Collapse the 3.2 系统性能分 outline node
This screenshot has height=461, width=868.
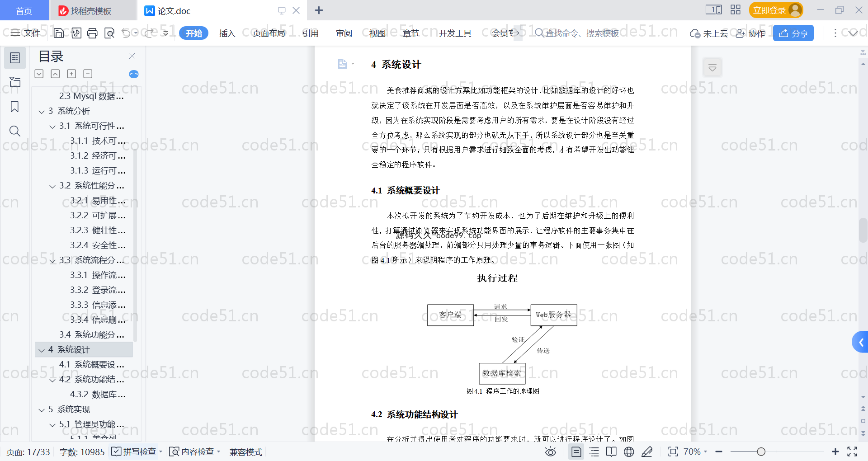click(52, 186)
